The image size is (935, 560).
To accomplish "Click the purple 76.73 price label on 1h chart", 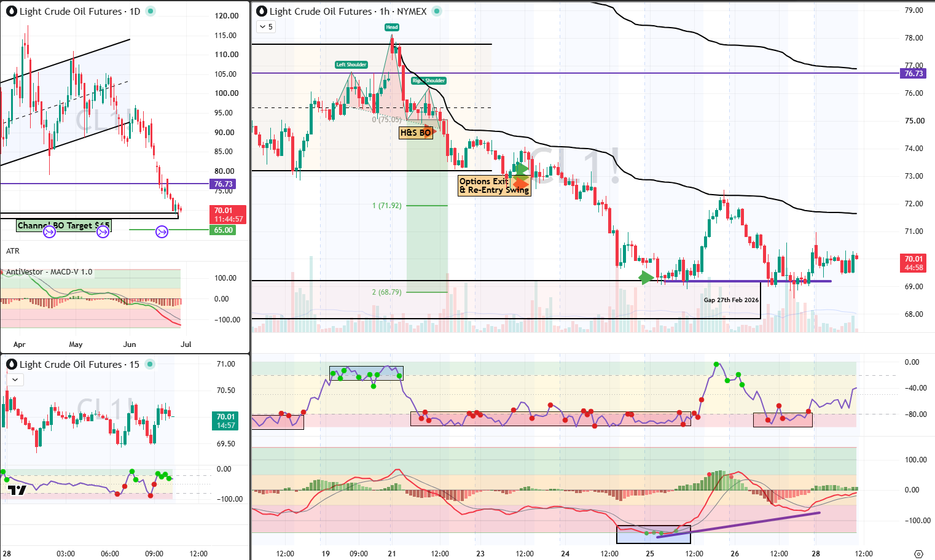I will tap(913, 74).
